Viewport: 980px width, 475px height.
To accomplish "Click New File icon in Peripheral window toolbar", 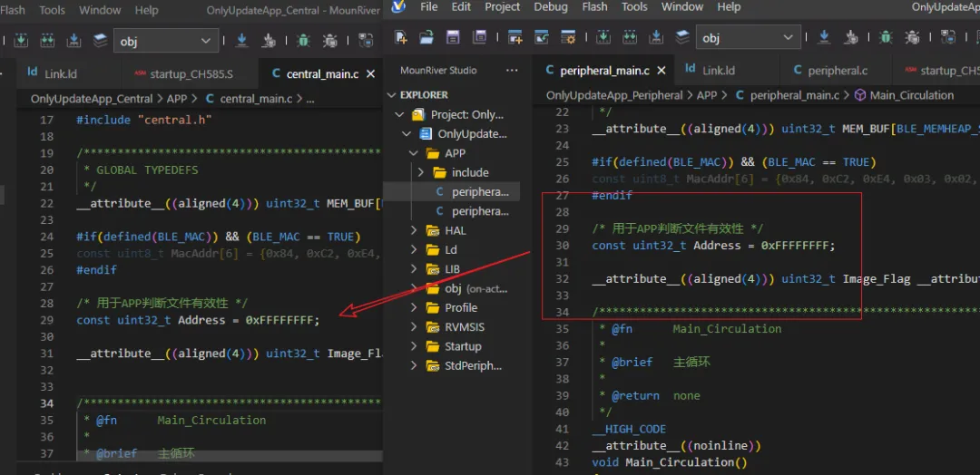I will tap(401, 37).
